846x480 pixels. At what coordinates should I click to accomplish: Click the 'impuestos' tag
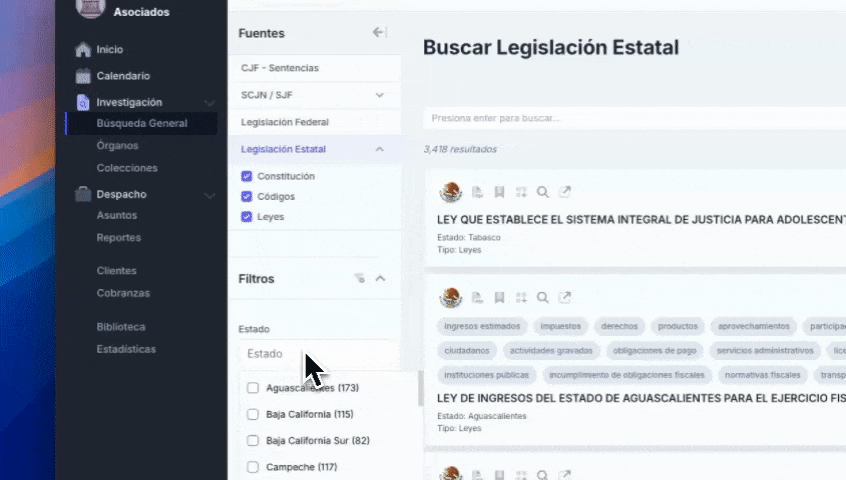point(561,326)
